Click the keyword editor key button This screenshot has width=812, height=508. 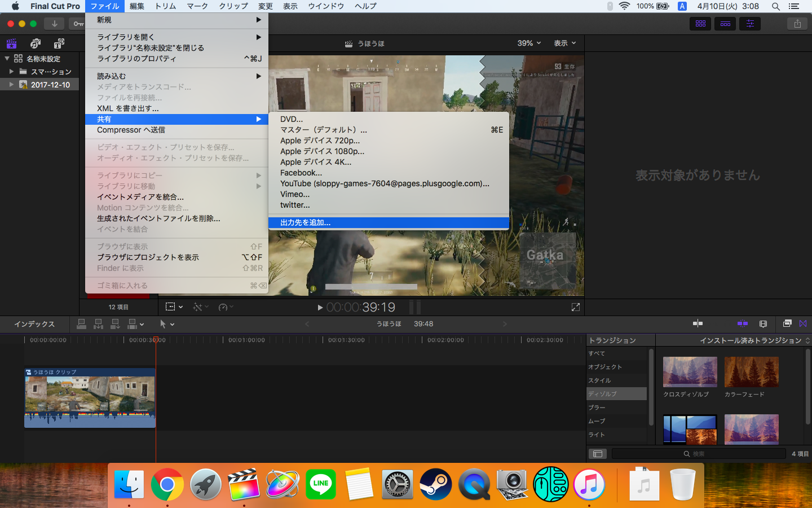click(78, 23)
